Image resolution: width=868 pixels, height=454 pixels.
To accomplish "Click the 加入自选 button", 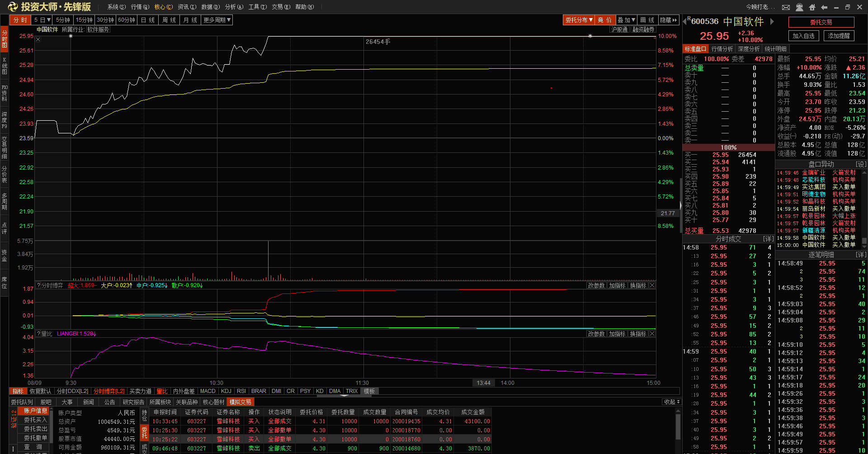I will point(803,36).
